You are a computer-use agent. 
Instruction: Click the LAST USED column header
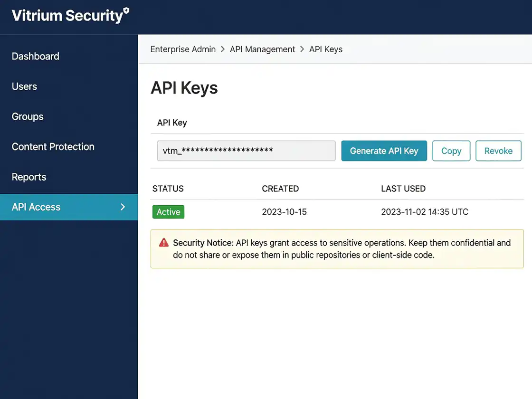(403, 189)
